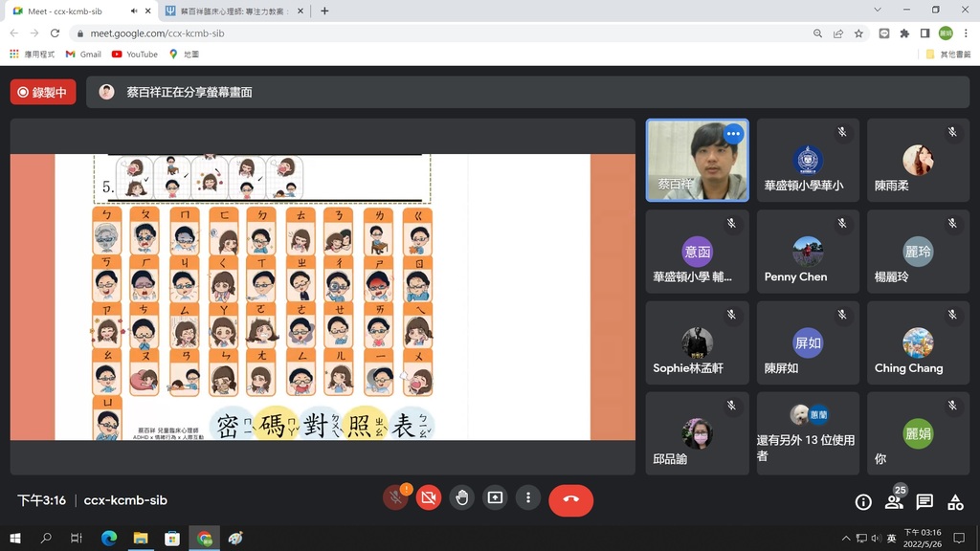Image resolution: width=980 pixels, height=551 pixels.
Task: Open 應用程式 apps bookmark
Action: 32,55
